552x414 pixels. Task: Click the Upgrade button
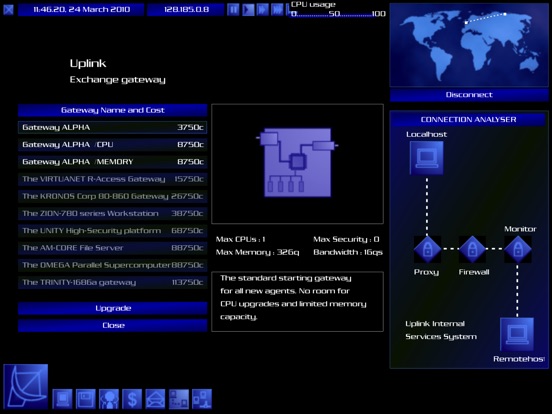pos(113,308)
